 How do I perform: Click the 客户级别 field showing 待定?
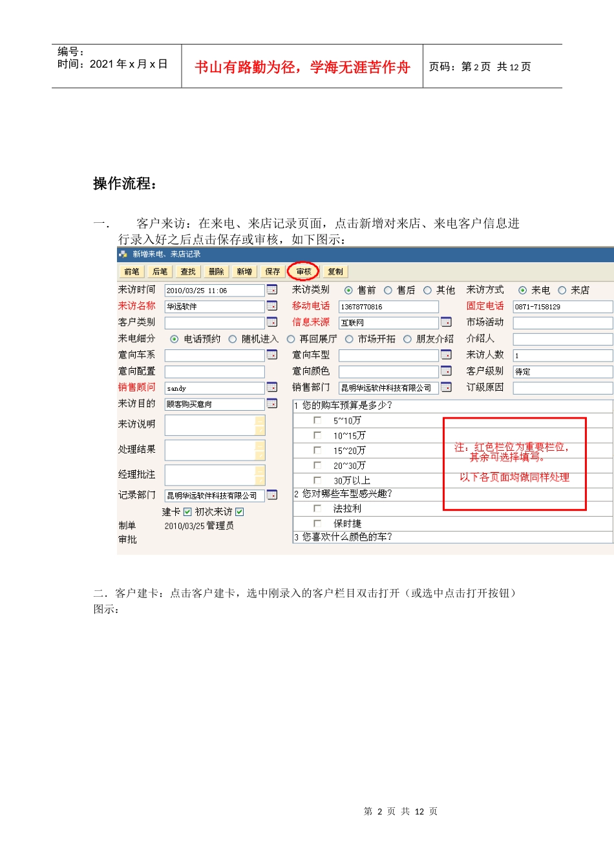563,372
